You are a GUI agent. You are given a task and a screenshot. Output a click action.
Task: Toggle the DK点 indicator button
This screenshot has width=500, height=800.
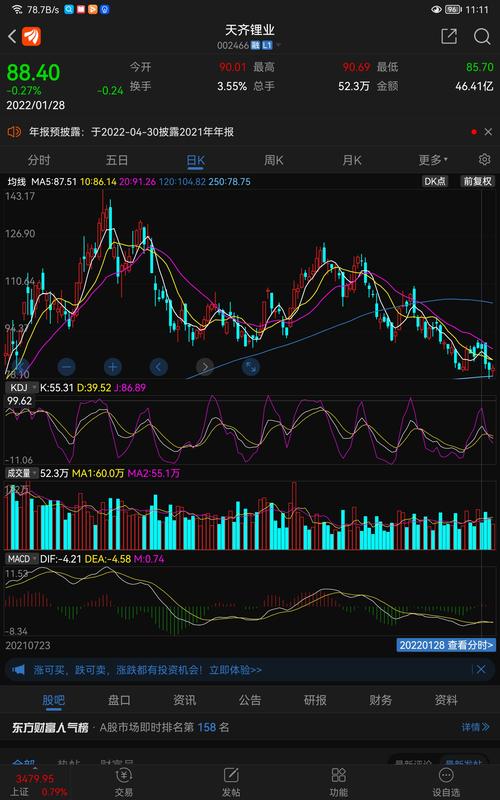click(435, 181)
